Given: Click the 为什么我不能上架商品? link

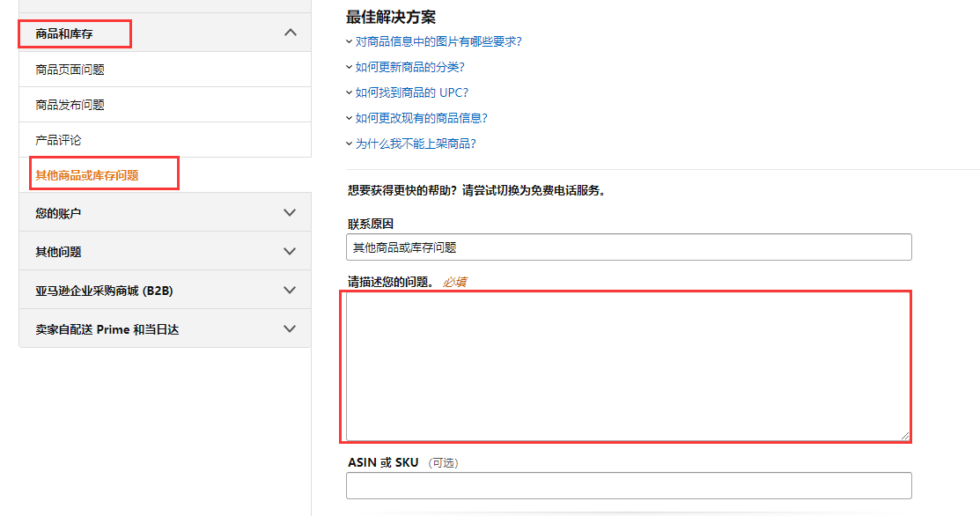Looking at the screenshot, I should point(416,144).
